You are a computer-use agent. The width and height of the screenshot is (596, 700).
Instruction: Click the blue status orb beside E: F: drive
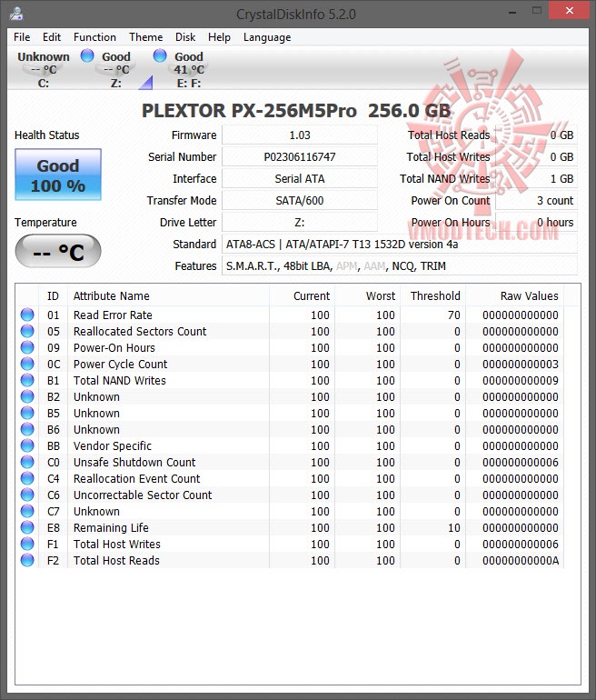pos(160,55)
